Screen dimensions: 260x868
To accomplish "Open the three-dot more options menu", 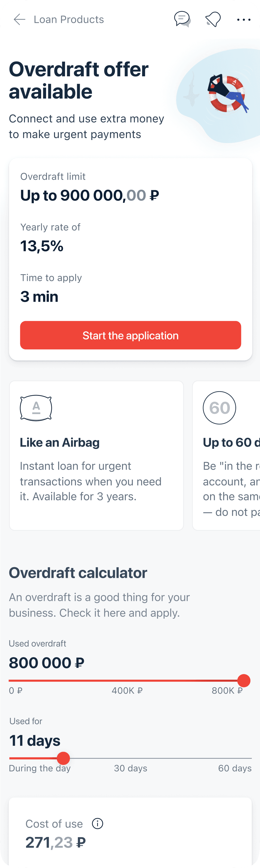I will pyautogui.click(x=244, y=20).
